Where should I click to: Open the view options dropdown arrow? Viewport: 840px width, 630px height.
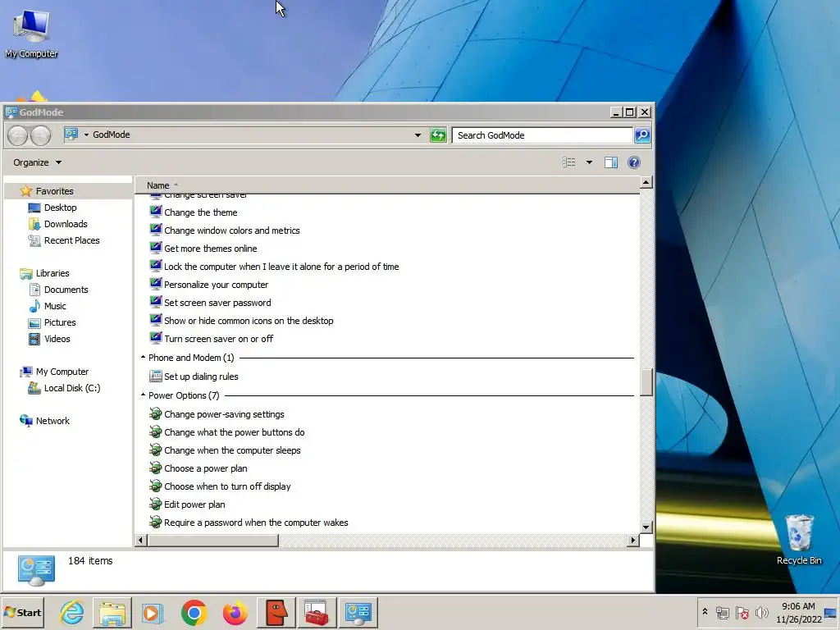click(589, 162)
